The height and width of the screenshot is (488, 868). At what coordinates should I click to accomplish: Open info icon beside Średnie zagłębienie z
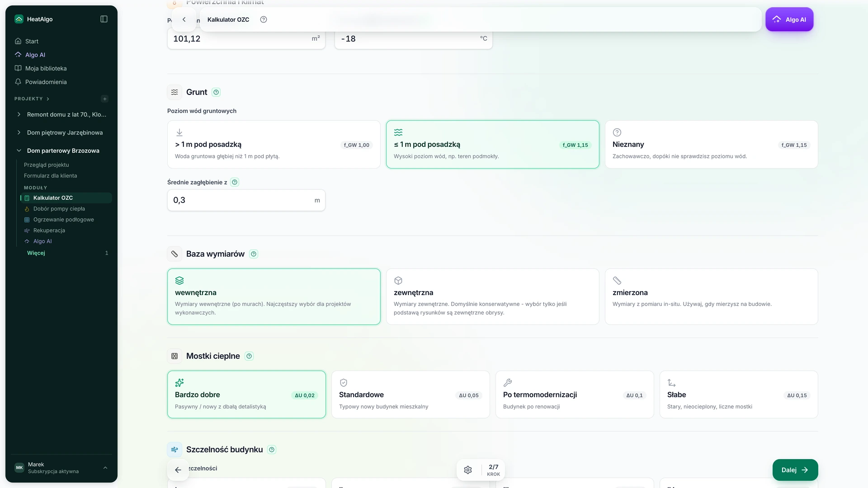click(x=235, y=183)
